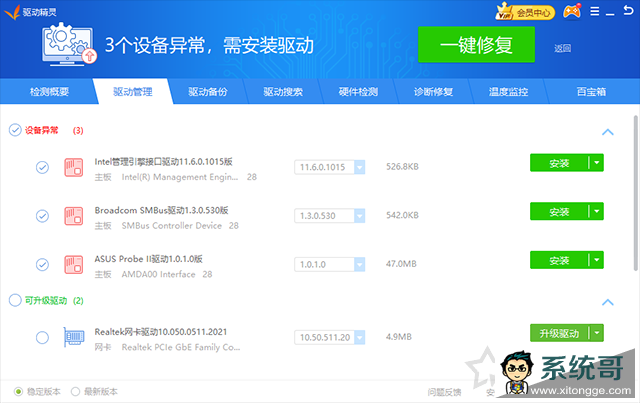Open the hamburger main menu icon
640x403 pixels.
click(x=595, y=11)
